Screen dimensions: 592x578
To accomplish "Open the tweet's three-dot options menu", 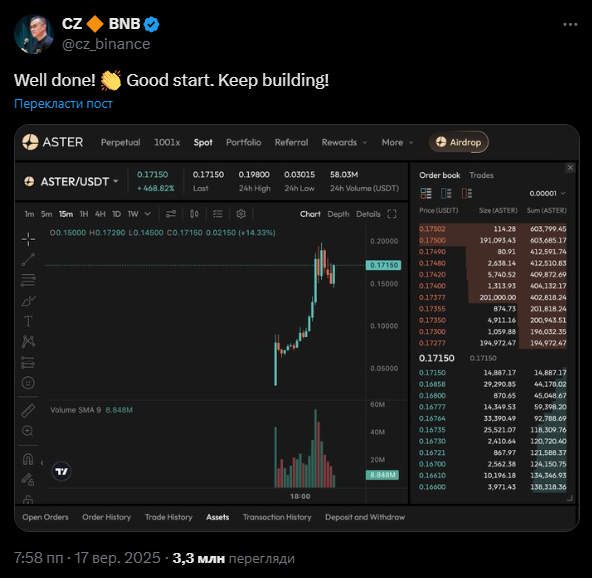I will click(x=570, y=25).
